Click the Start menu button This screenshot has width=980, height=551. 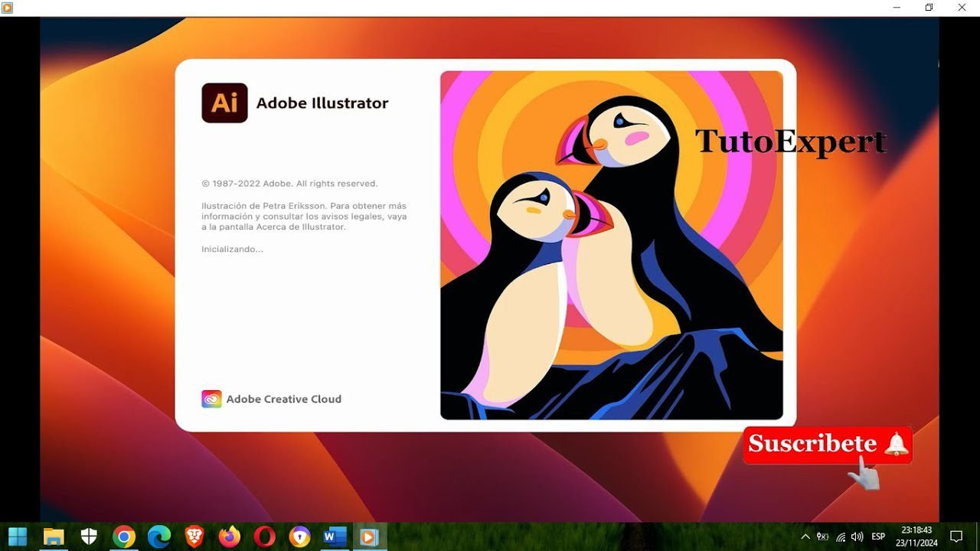[16, 536]
